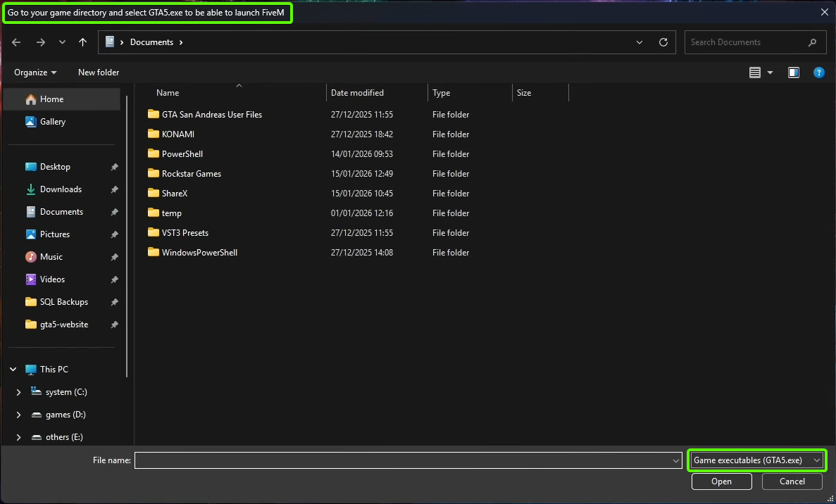Open the Game executables file type dropdown
This screenshot has width=836, height=504.
756,460
